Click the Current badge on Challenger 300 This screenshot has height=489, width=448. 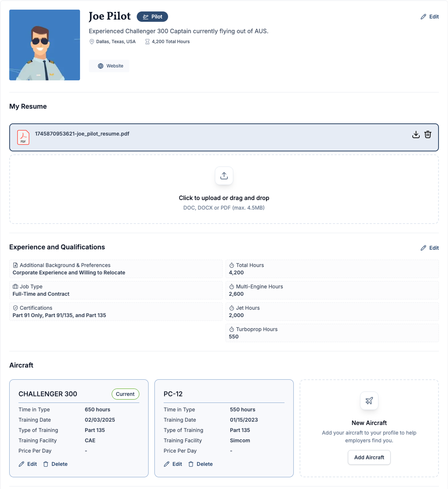point(125,394)
